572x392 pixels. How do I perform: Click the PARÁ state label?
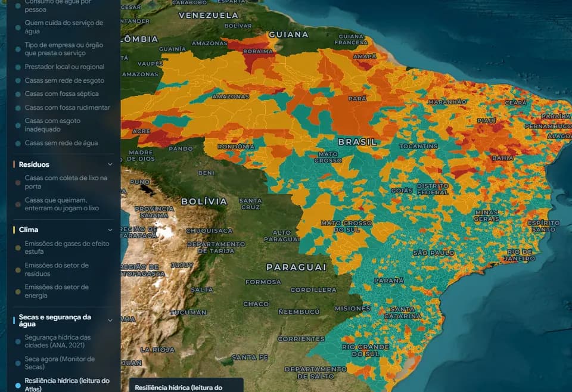coord(357,99)
